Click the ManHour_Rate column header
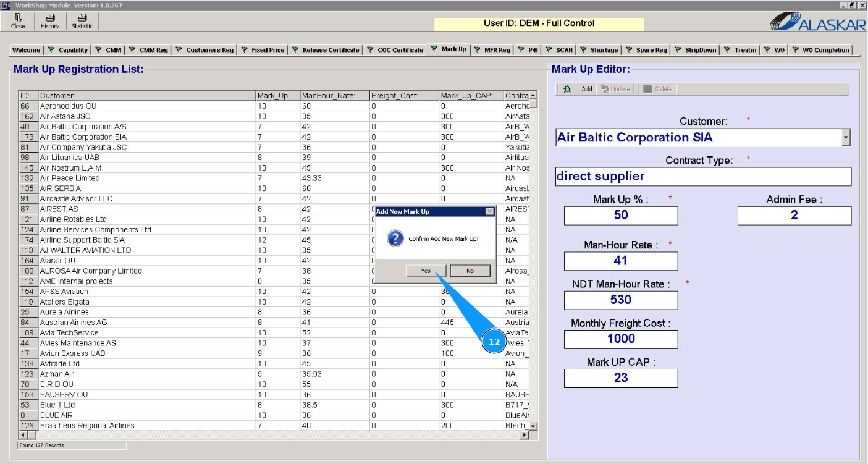This screenshot has width=868, height=464. point(335,96)
